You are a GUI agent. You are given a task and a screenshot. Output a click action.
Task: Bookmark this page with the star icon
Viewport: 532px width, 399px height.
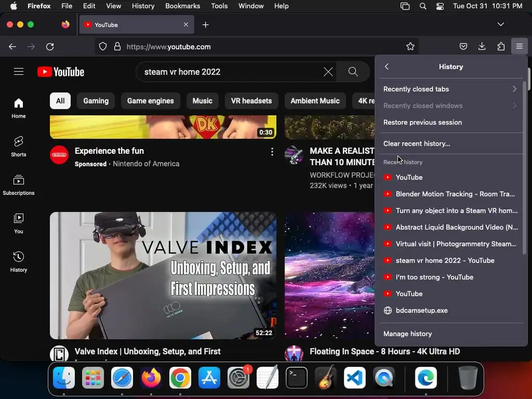[x=410, y=46]
